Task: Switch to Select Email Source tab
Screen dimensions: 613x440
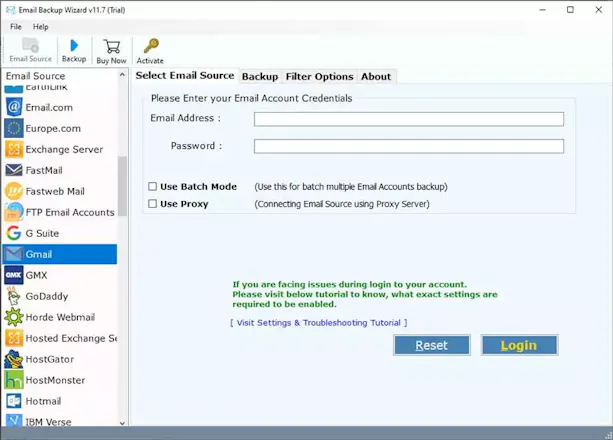Action: 185,75
